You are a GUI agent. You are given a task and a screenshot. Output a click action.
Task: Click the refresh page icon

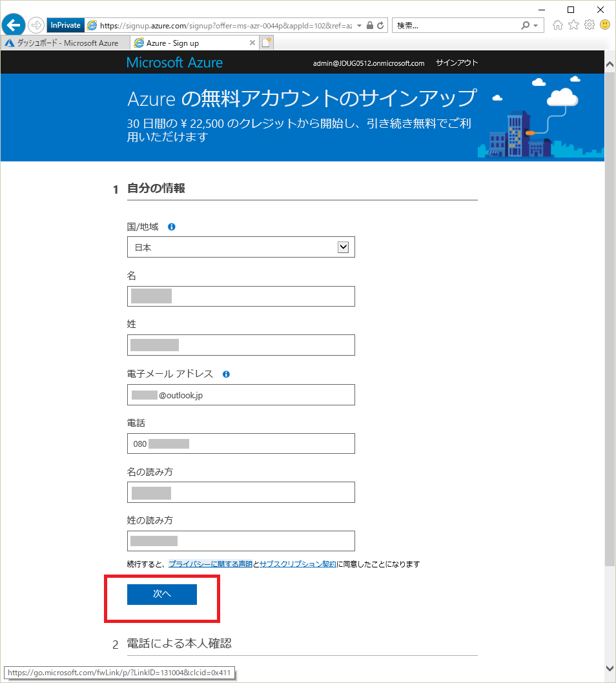380,25
